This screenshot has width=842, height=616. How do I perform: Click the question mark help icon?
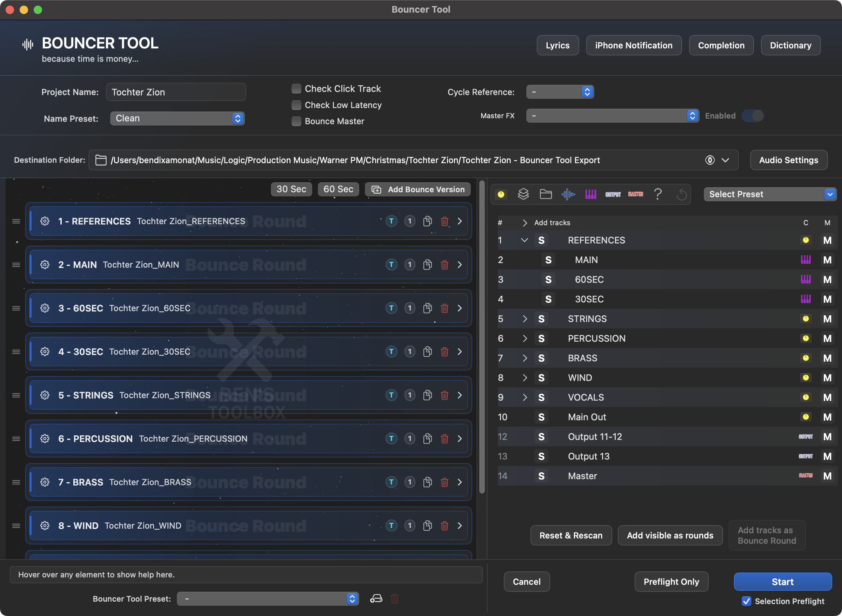click(658, 194)
